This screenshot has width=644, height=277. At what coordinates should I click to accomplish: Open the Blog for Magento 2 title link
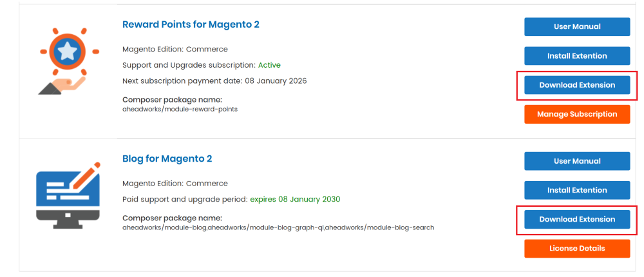pyautogui.click(x=167, y=158)
